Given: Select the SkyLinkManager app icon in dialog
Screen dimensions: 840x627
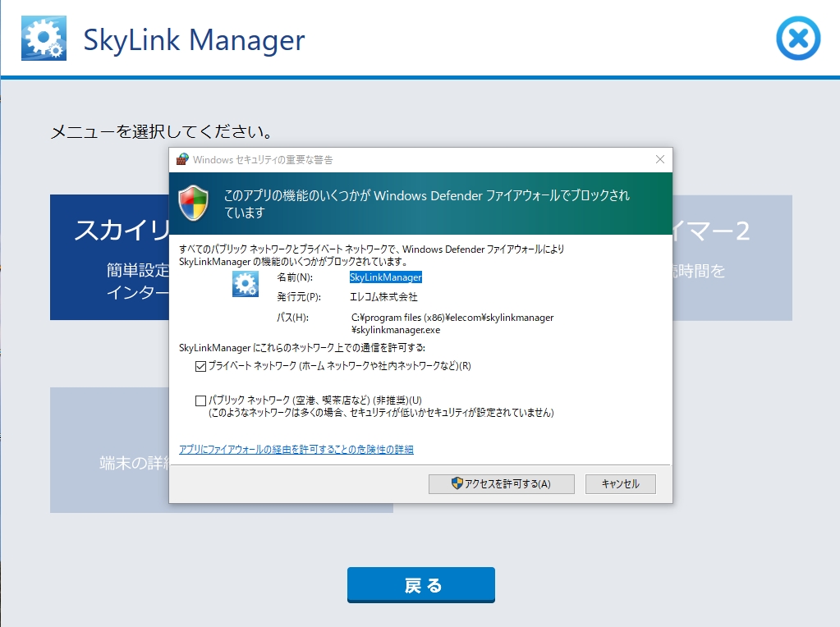Looking at the screenshot, I should pos(246,285).
